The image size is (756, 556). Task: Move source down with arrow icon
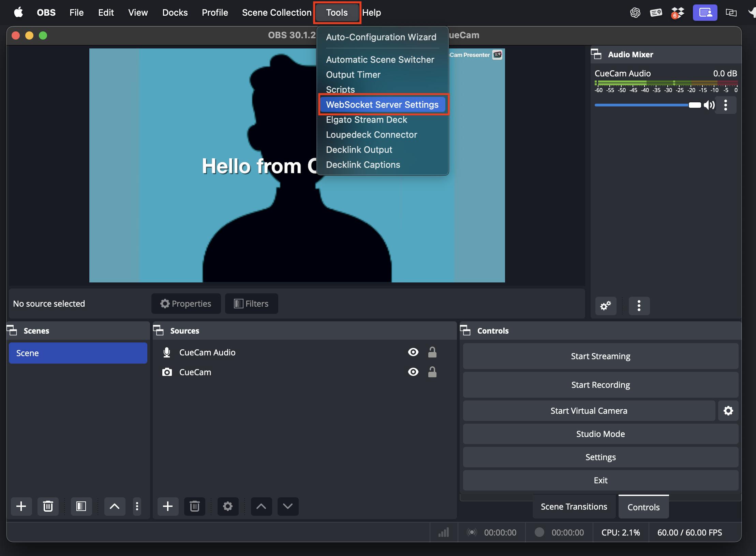coord(288,506)
